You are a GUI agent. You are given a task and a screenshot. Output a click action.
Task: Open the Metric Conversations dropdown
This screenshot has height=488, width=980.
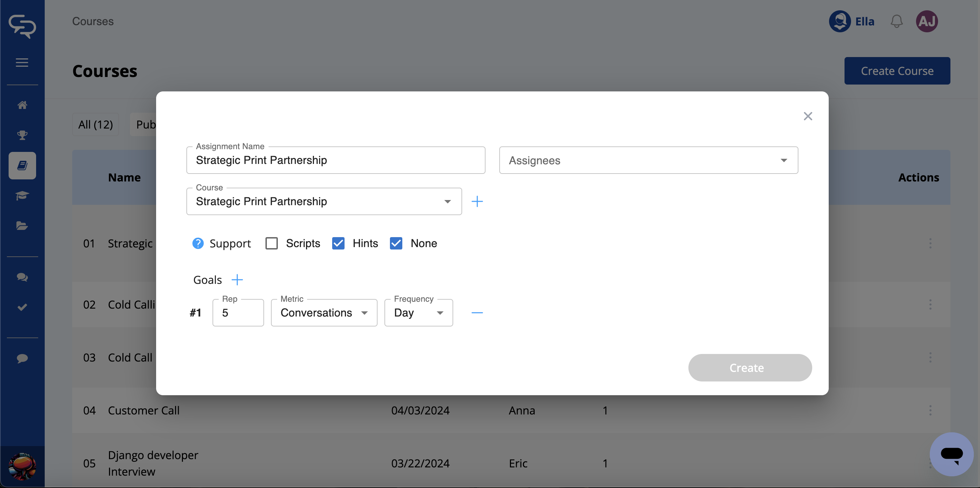click(324, 313)
